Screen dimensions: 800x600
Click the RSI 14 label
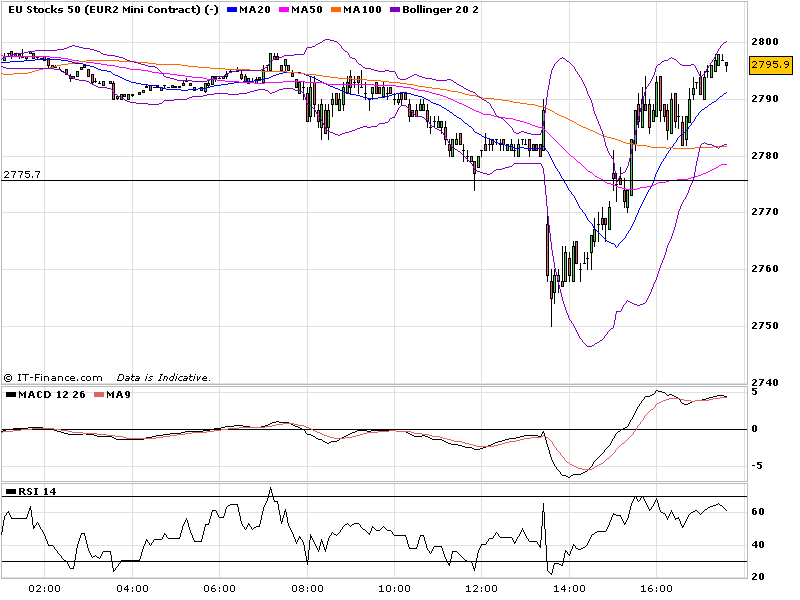pos(37,492)
